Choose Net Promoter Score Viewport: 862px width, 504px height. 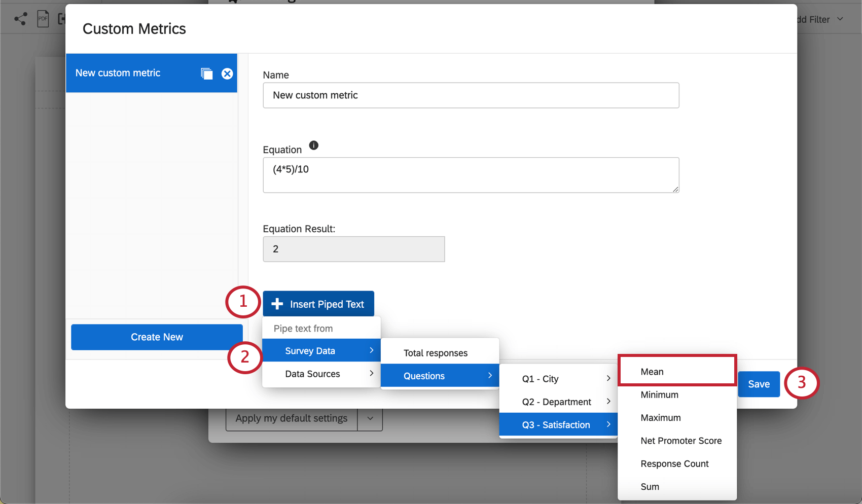point(681,441)
